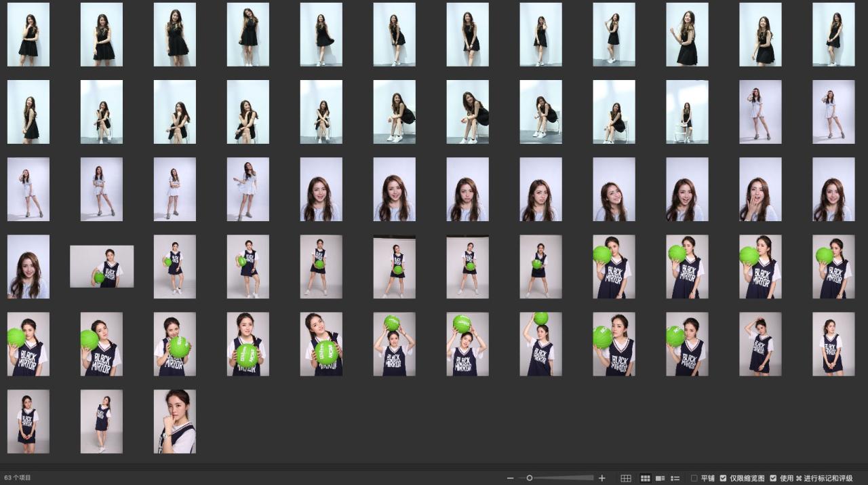
Task: Click the plus button to enlarge thumbnails
Action: click(x=601, y=478)
